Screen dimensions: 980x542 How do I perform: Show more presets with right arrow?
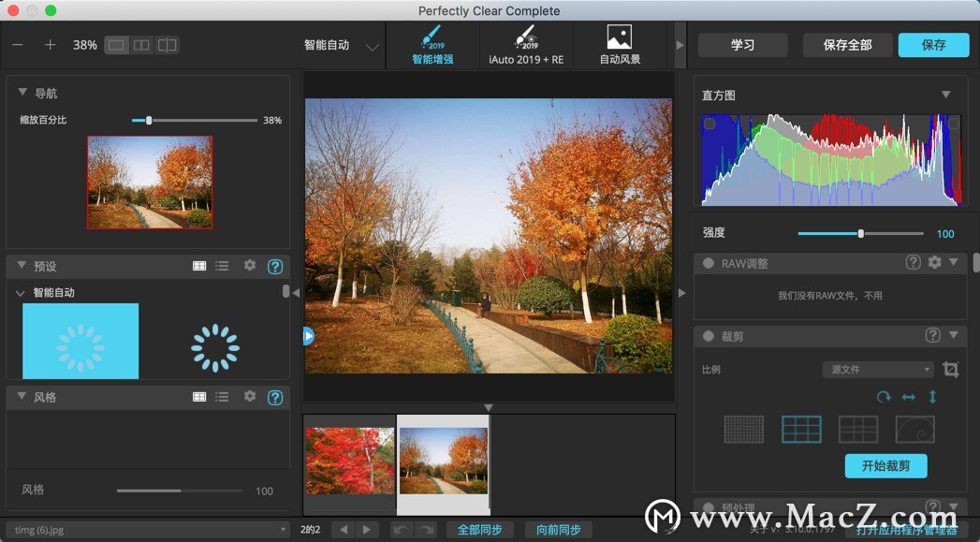[x=680, y=45]
